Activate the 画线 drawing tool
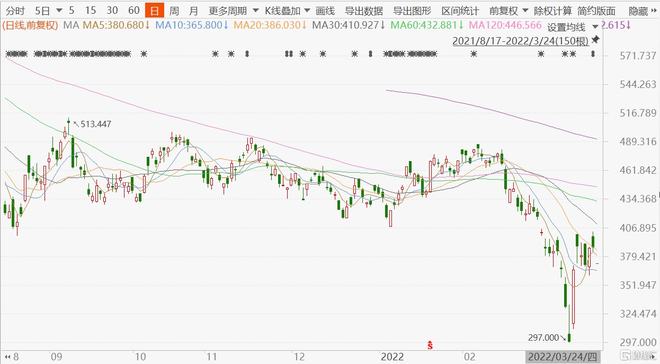This screenshot has height=364, width=660. click(325, 11)
